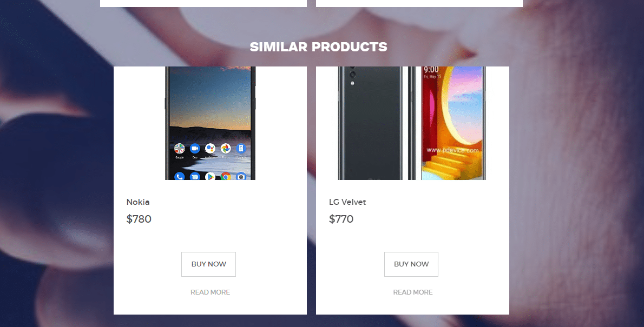Click Buy Now under the Nokia product
The height and width of the screenshot is (327, 644).
209,264
